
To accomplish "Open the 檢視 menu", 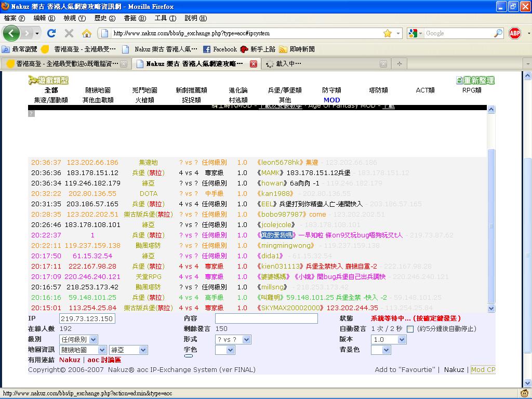I will point(75,18).
